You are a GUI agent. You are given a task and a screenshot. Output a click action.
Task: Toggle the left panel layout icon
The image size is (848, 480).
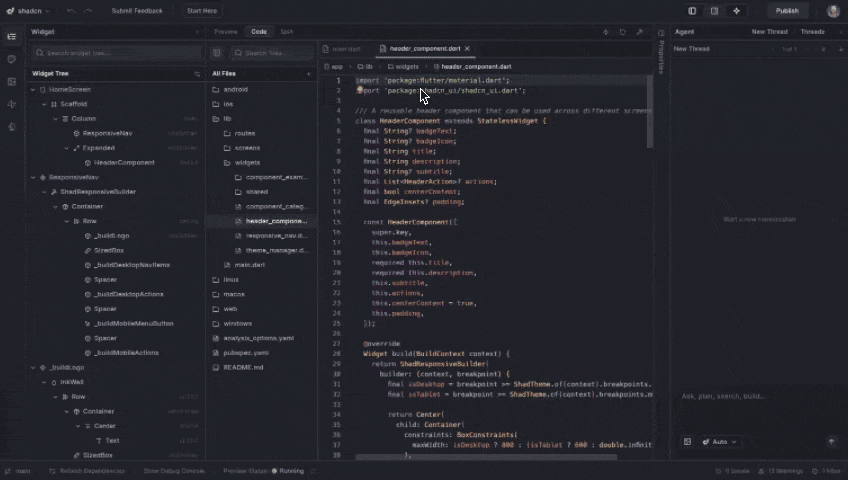pyautogui.click(x=692, y=11)
